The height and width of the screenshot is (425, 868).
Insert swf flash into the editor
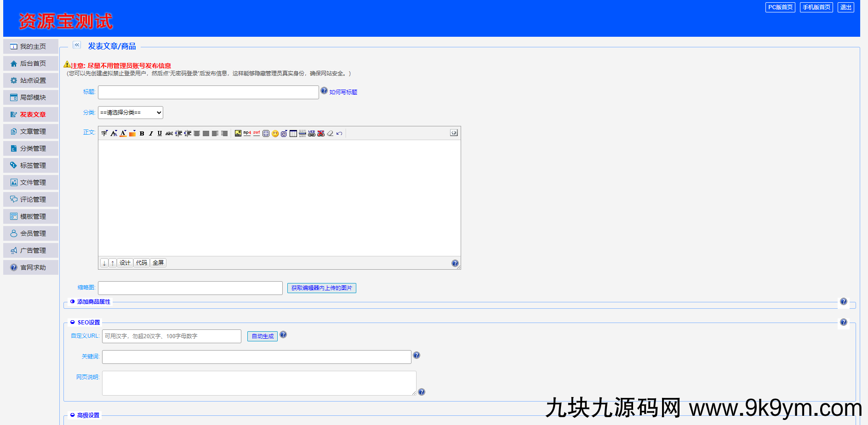click(x=257, y=133)
